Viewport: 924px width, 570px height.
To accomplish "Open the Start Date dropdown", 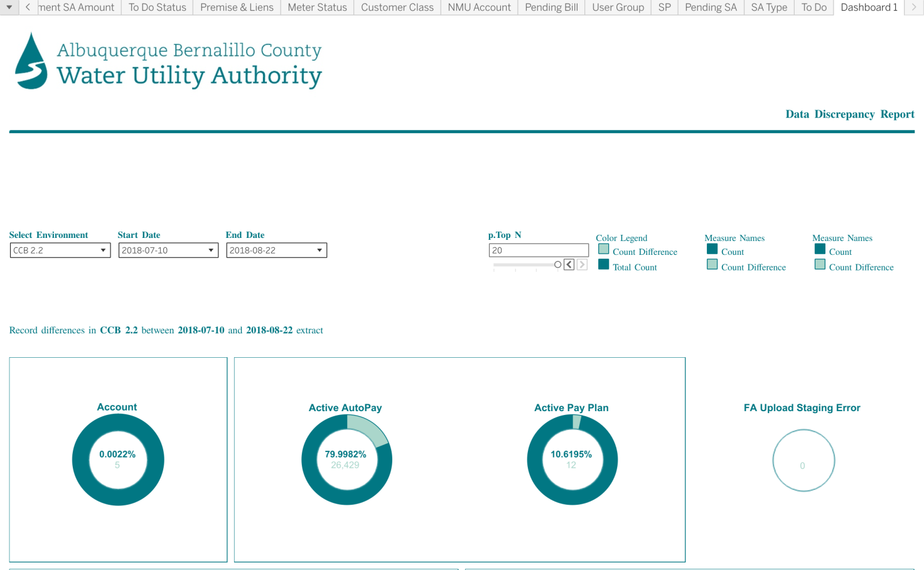I will pos(211,250).
